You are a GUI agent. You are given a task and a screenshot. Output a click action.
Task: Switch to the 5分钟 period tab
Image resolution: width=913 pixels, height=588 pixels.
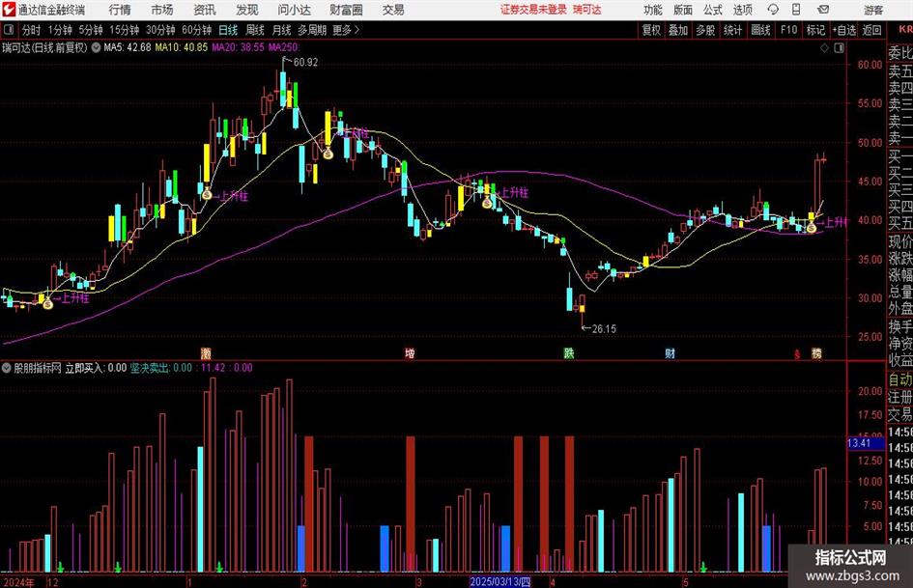91,30
